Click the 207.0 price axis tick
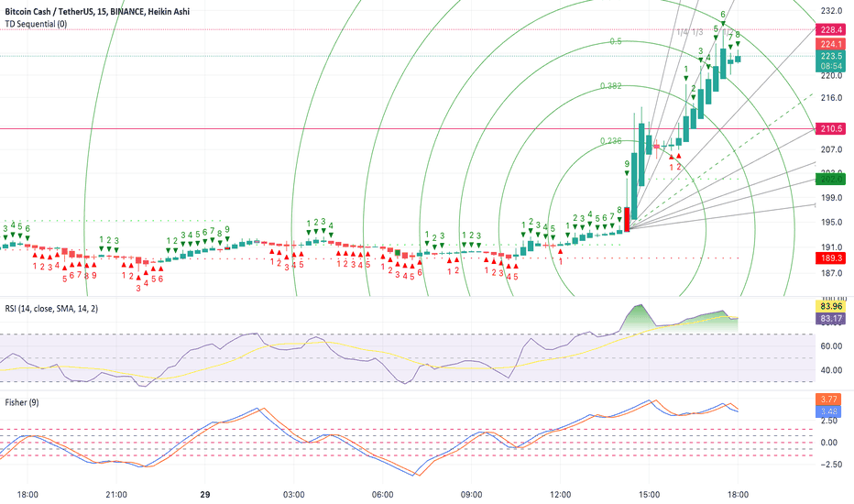Screen dimensions: 854x504 point(831,149)
